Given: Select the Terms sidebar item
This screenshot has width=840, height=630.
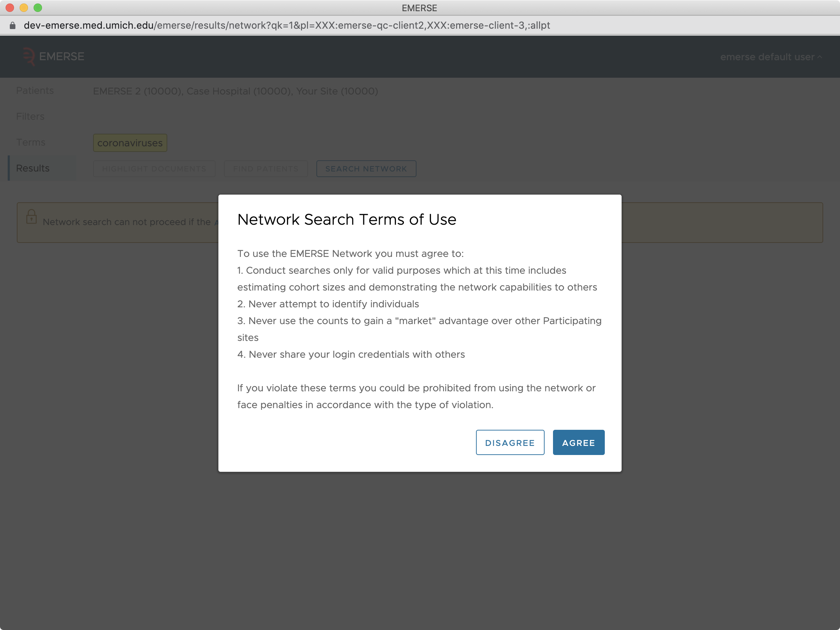Looking at the screenshot, I should 31,142.
